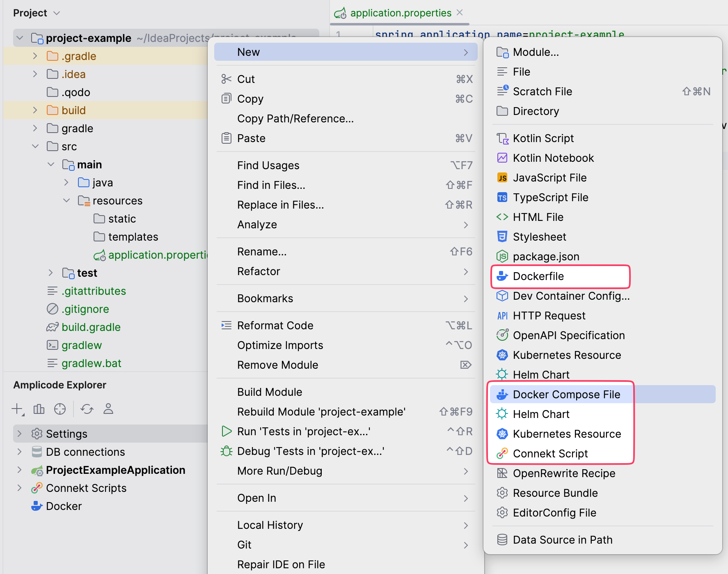Open the Project view dropdown
Screen dimensions: 728x574
57,13
